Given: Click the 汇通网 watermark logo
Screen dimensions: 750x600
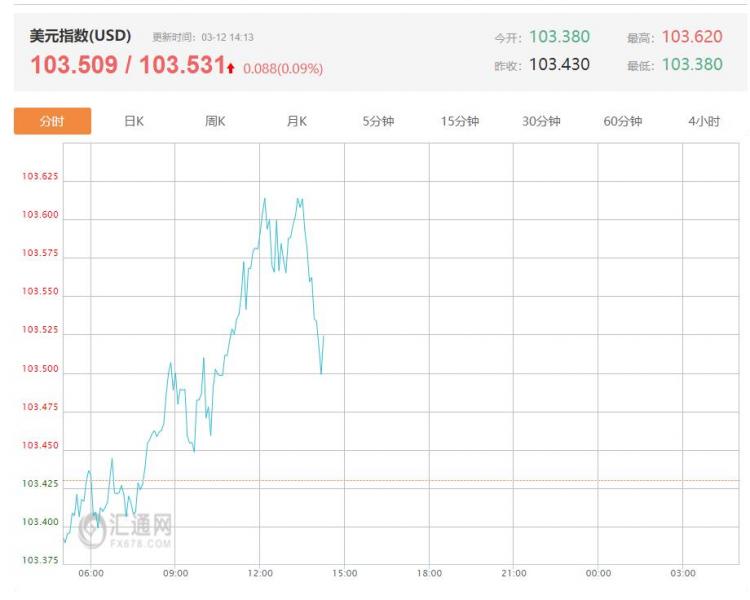Looking at the screenshot, I should point(126,529).
